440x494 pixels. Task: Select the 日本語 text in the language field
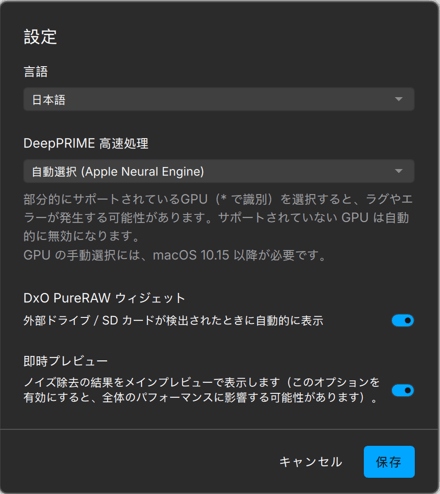pyautogui.click(x=49, y=100)
